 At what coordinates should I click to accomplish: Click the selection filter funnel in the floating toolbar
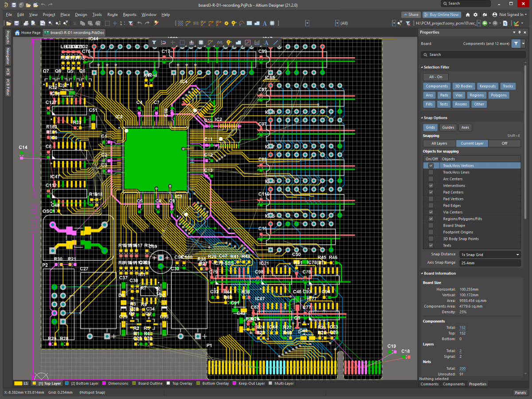[x=154, y=43]
